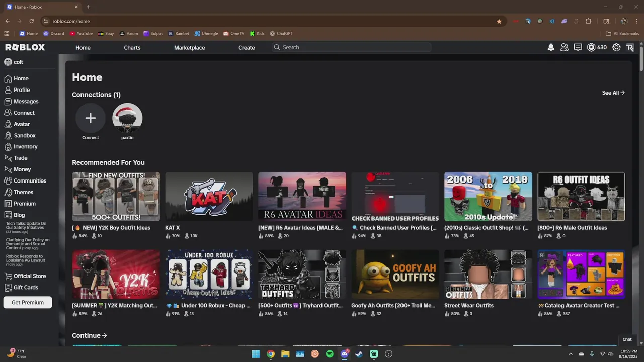Open the Marketplace tab
Image resolution: width=644 pixels, height=362 pixels.
pos(190,48)
